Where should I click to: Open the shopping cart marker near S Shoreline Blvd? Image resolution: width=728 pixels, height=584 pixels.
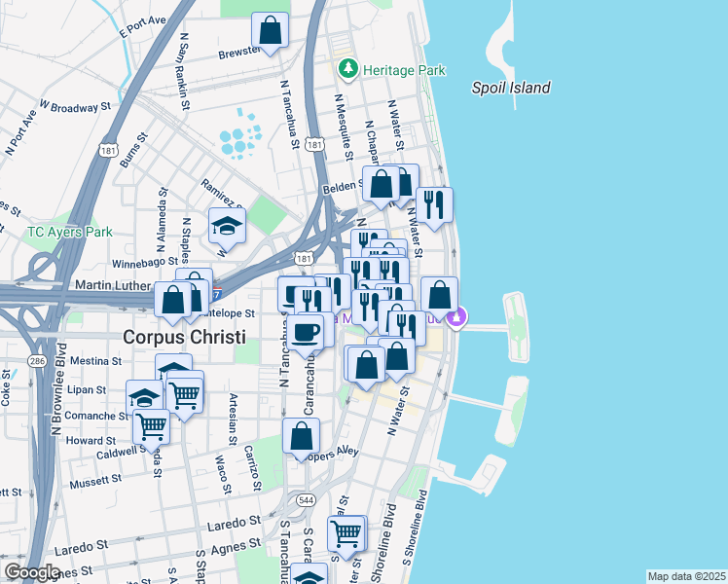(x=346, y=534)
